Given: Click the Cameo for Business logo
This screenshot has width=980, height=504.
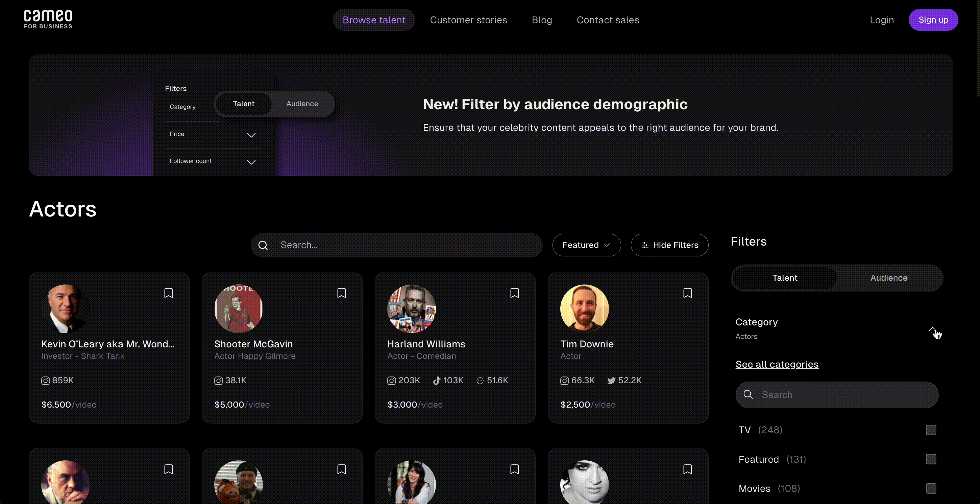Looking at the screenshot, I should click(48, 19).
